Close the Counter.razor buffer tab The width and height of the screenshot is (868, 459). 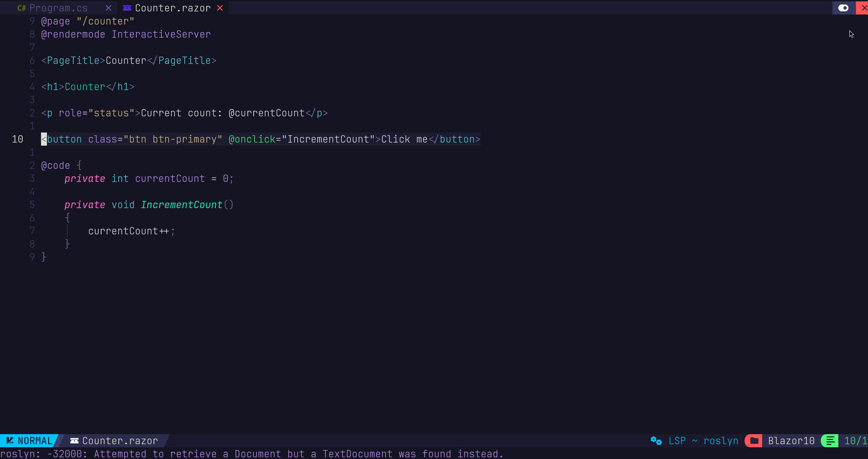pos(220,8)
